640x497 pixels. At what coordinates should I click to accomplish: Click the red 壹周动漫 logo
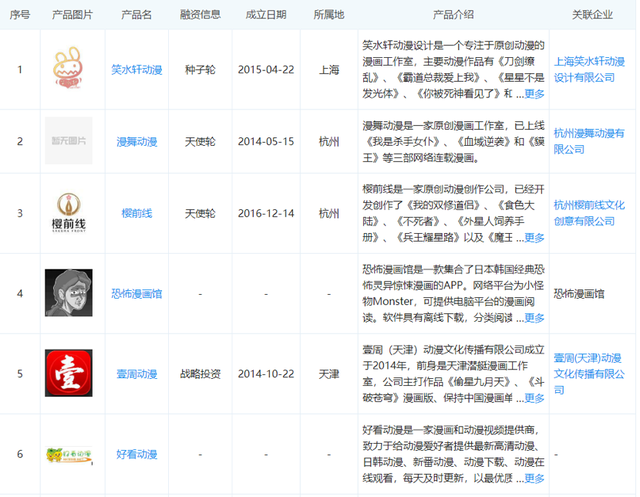pos(69,373)
